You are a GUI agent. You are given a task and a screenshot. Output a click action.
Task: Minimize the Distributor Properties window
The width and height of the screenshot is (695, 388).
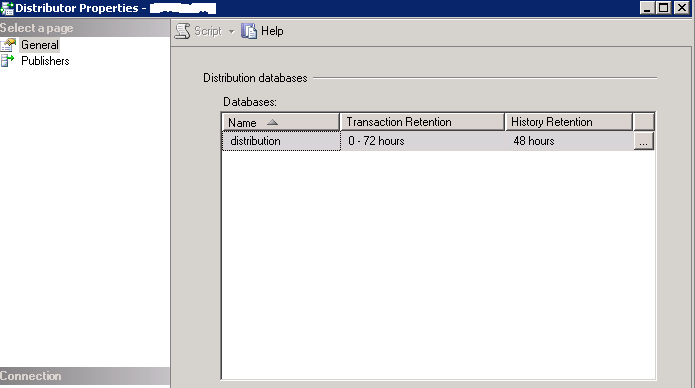pyautogui.click(x=647, y=8)
